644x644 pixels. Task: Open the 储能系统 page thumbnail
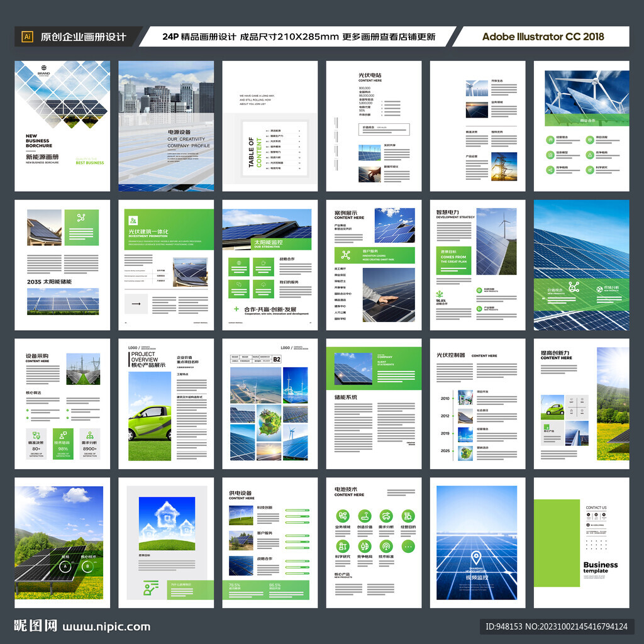[x=374, y=404]
